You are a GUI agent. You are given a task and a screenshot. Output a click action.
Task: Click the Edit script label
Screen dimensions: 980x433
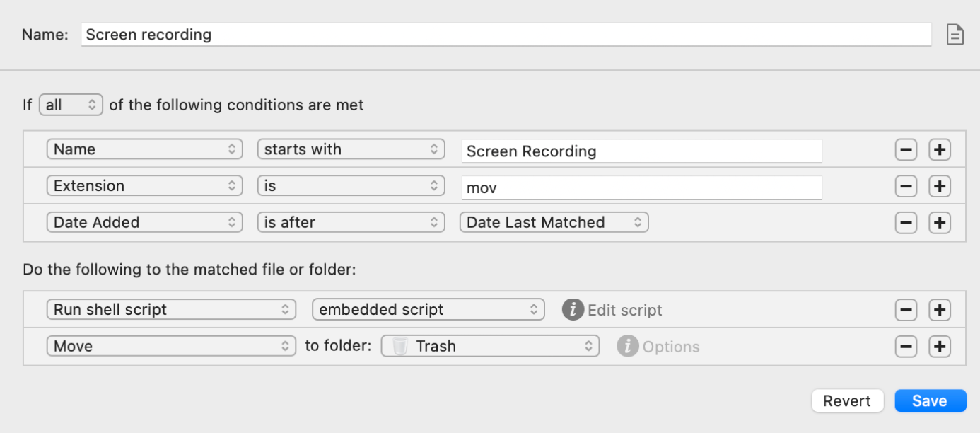[x=625, y=310]
